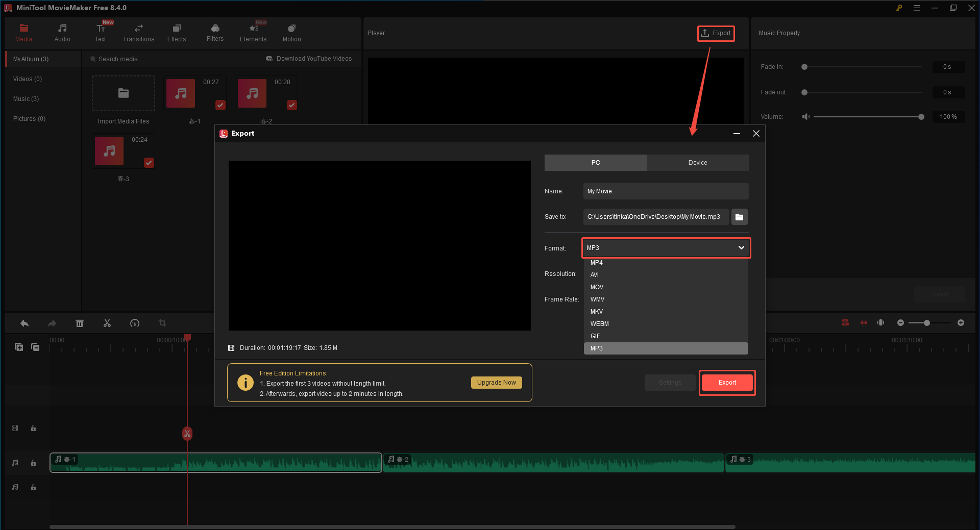The width and height of the screenshot is (980, 530).
Task: Switch to the Audio library
Action: 62,32
